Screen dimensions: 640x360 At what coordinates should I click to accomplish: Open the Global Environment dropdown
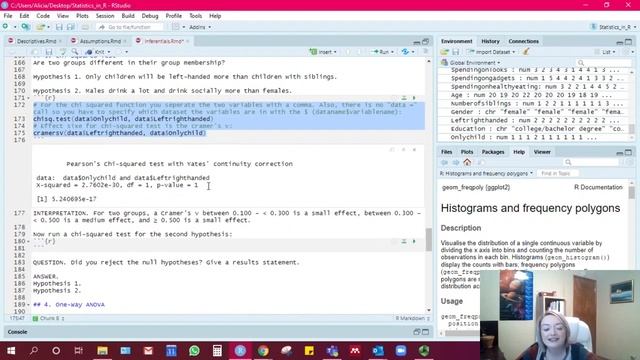[x=471, y=62]
